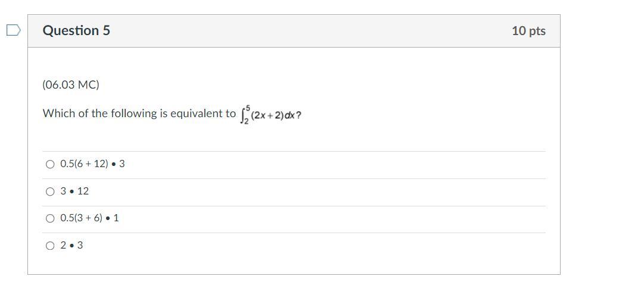The image size is (644, 295).
Task: Select radio button for 0.5(6 + 12) • 3
Action: tap(50, 164)
